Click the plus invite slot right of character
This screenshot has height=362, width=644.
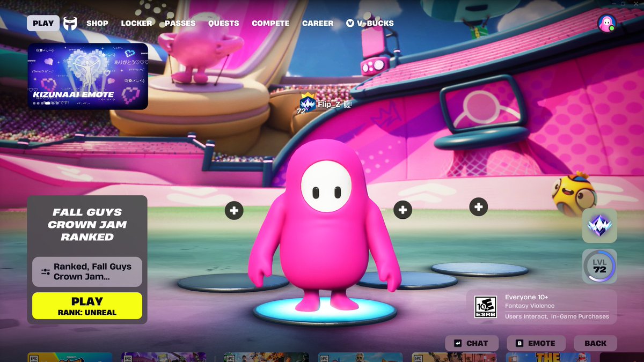[x=403, y=210]
